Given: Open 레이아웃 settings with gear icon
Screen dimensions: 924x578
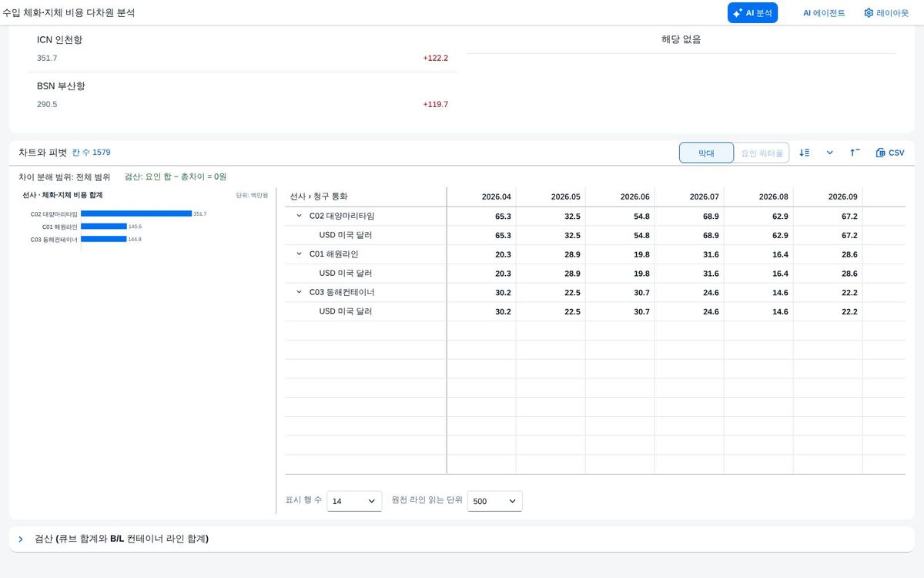Looking at the screenshot, I should coord(885,13).
